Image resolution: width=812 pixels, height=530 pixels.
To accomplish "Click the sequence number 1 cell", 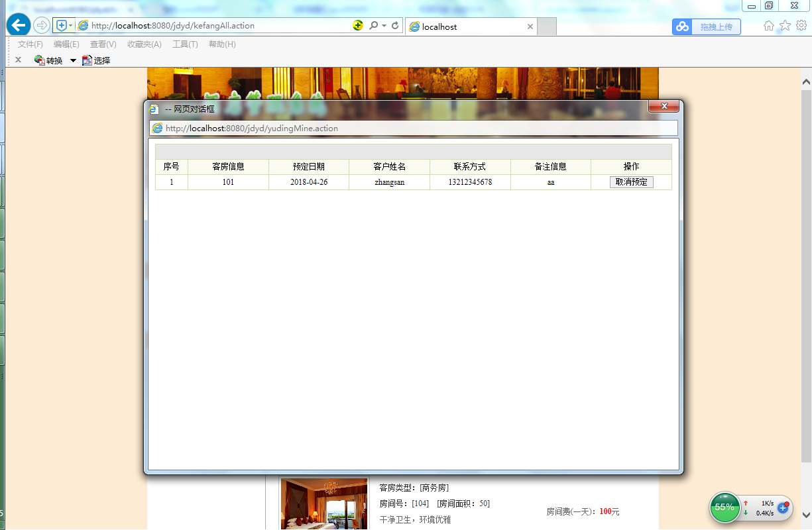I will point(172,182).
